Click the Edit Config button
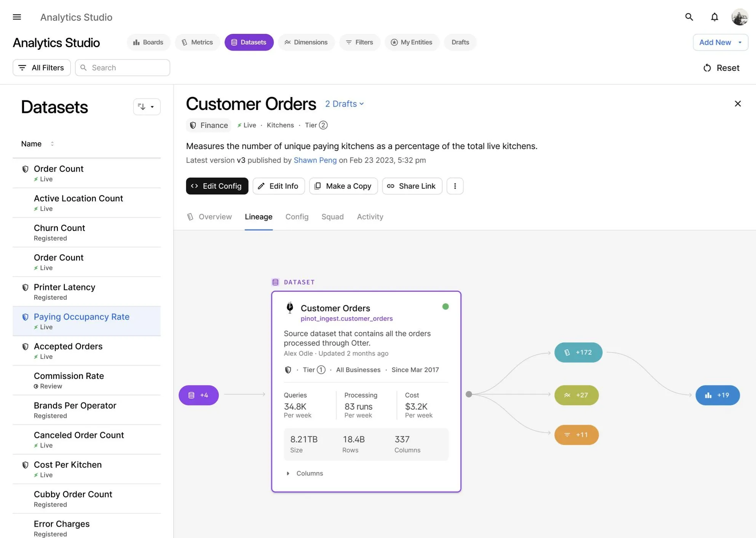Image resolution: width=756 pixels, height=538 pixels. click(217, 186)
